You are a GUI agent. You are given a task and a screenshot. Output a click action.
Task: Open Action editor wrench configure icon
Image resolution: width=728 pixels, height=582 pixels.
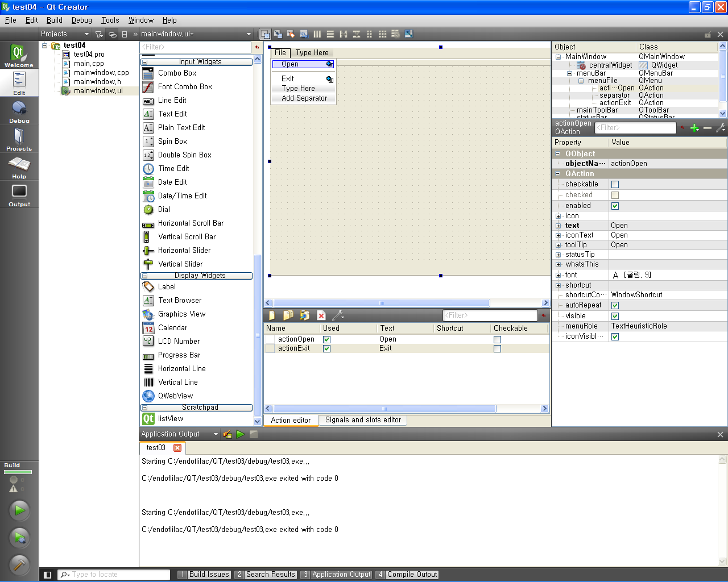click(338, 315)
